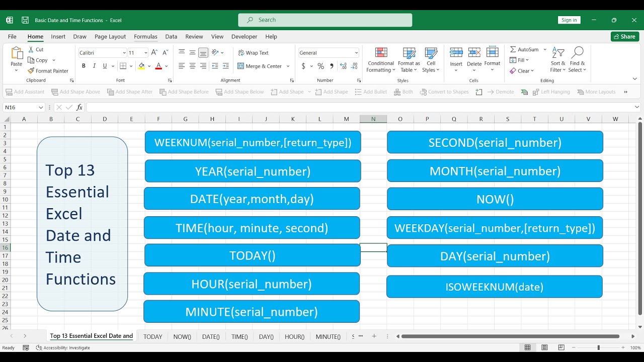Expand the Merge & Center dropdown arrow
644x362 pixels.
click(x=288, y=66)
